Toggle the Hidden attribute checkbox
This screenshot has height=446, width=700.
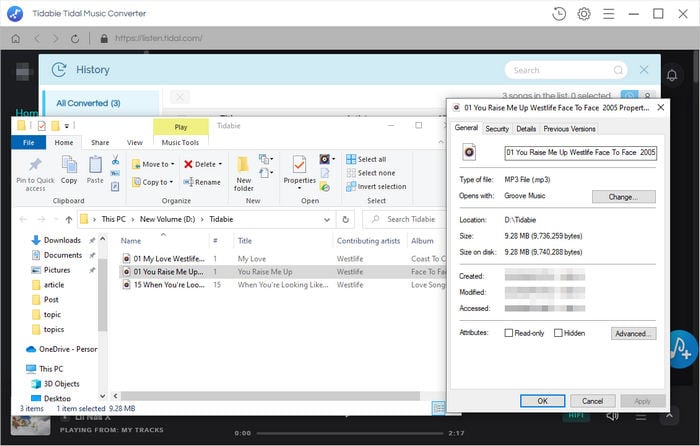(558, 333)
